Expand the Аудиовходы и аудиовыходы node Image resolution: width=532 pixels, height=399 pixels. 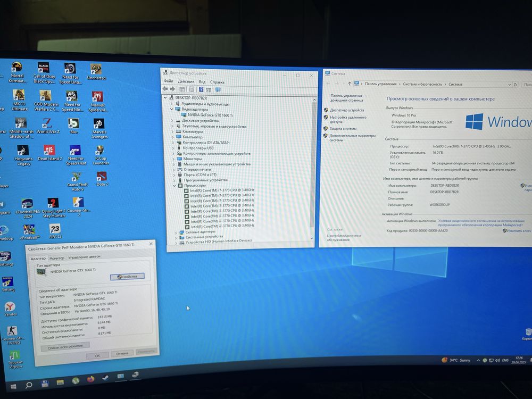[x=172, y=104]
